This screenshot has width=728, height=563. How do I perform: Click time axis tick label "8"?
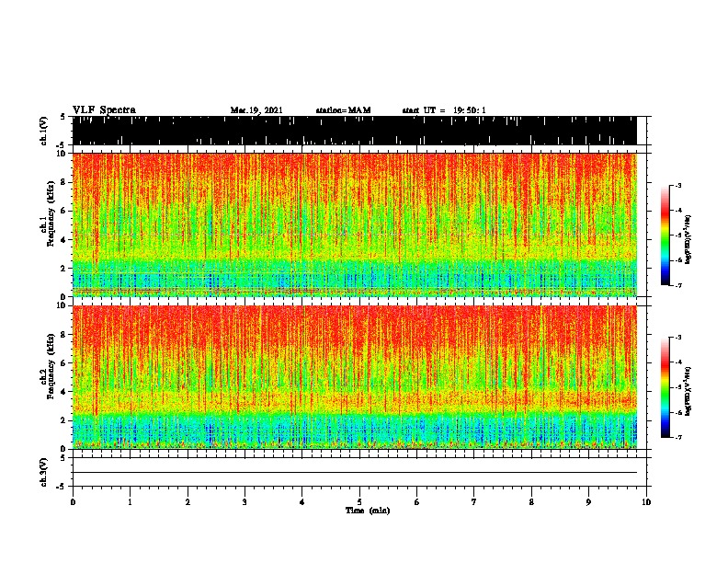(531, 502)
